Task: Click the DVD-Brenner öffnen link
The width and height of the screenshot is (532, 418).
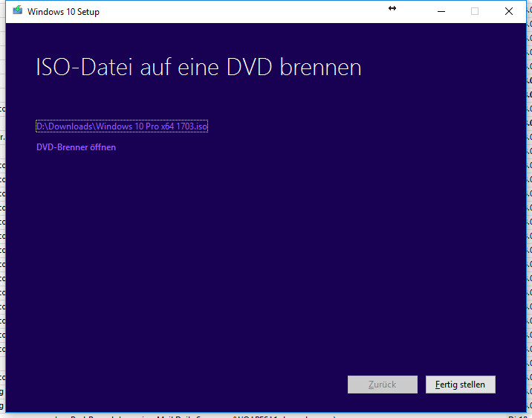Action: click(x=76, y=147)
